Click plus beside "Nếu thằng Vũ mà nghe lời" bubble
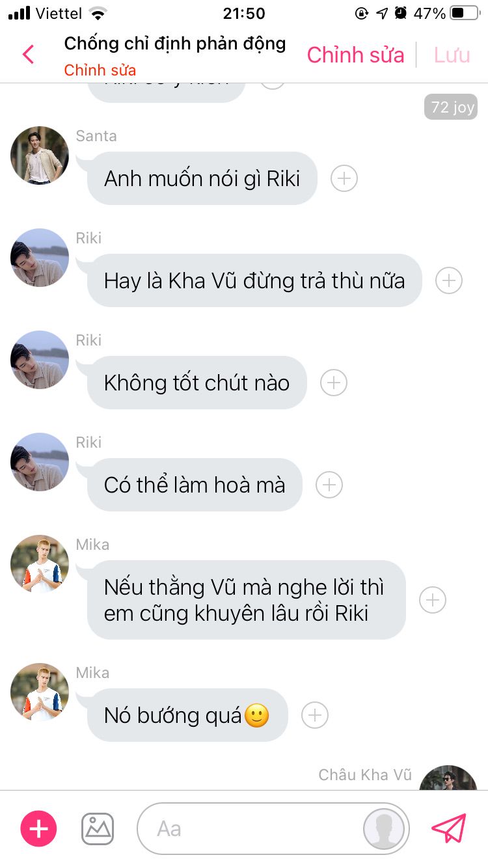The image size is (488, 868). click(x=433, y=600)
